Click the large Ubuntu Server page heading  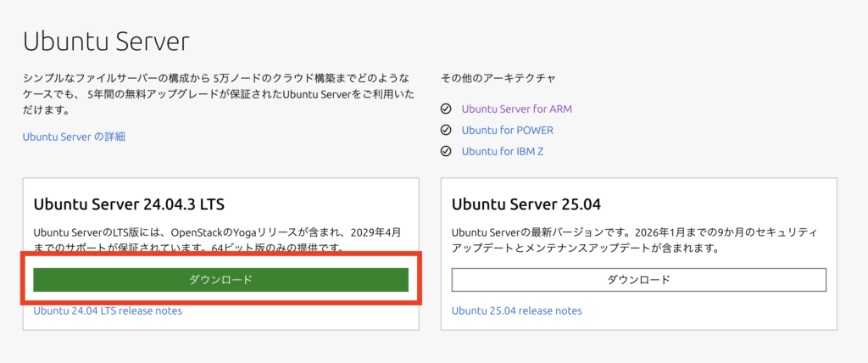(106, 42)
